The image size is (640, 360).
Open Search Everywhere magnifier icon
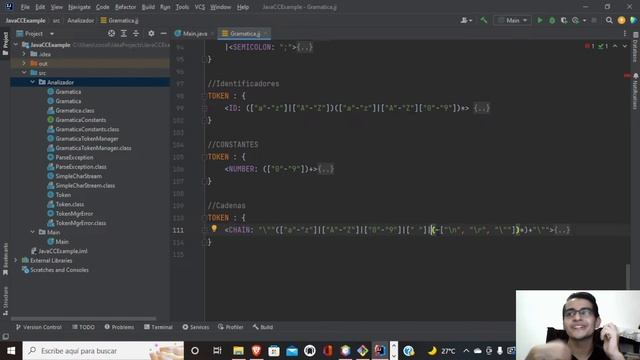point(609,20)
